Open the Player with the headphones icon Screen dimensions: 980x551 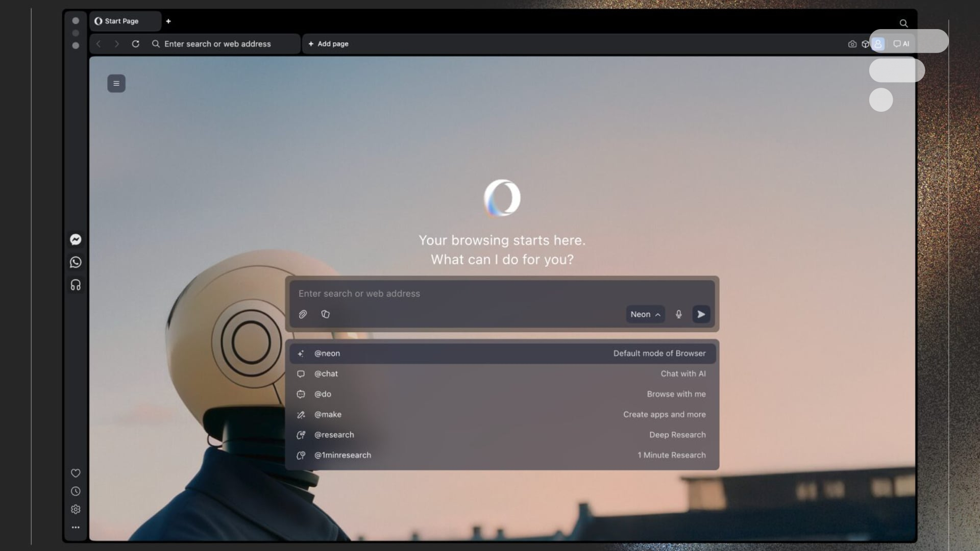point(75,285)
